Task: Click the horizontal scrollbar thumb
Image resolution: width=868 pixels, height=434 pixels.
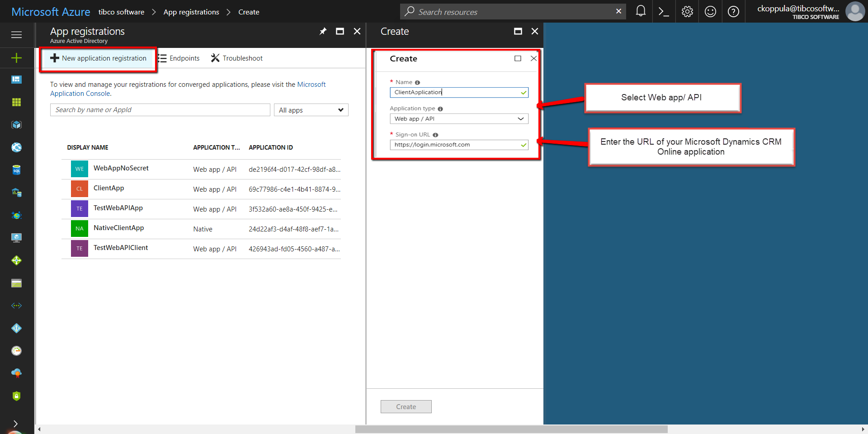Action: tap(511, 429)
